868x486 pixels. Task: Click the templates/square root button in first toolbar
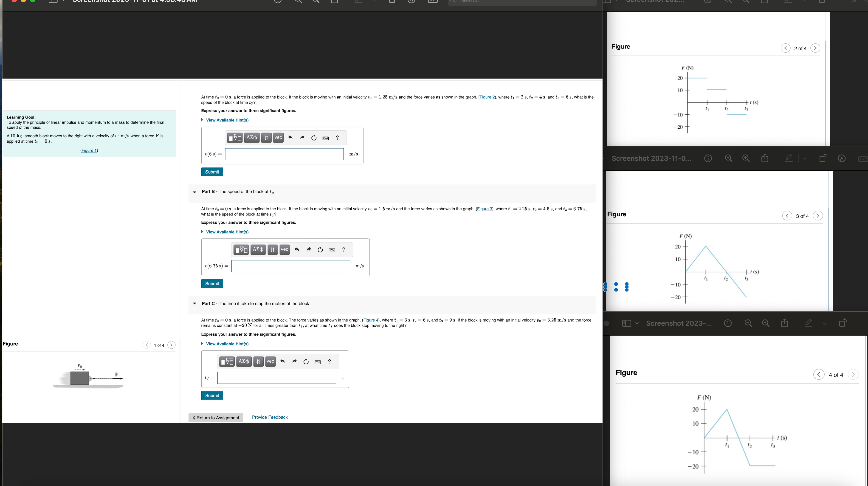pos(235,138)
